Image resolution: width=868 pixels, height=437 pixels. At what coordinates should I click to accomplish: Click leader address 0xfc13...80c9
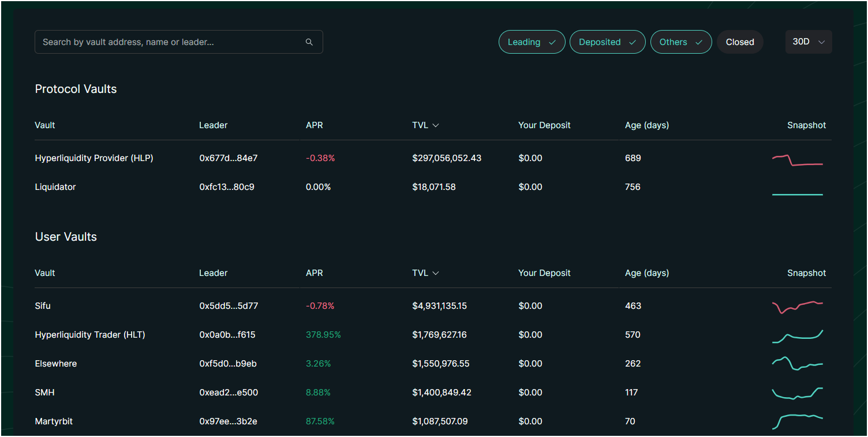(227, 187)
